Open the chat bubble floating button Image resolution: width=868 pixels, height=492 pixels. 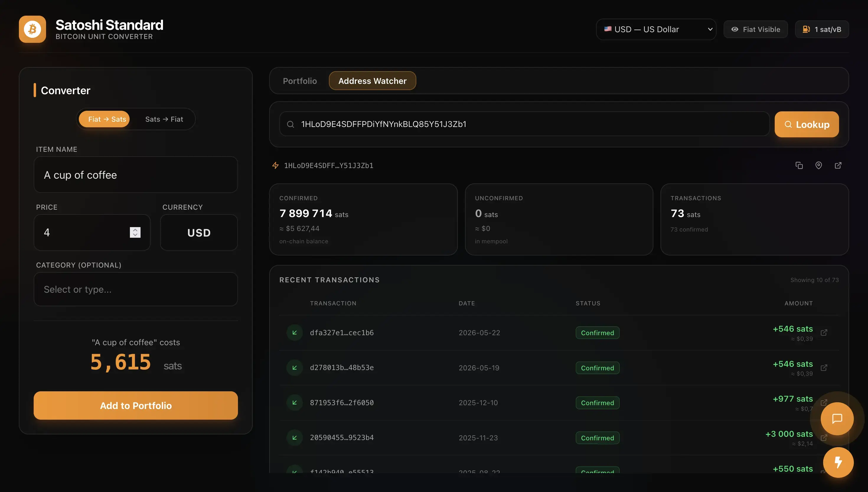click(837, 419)
